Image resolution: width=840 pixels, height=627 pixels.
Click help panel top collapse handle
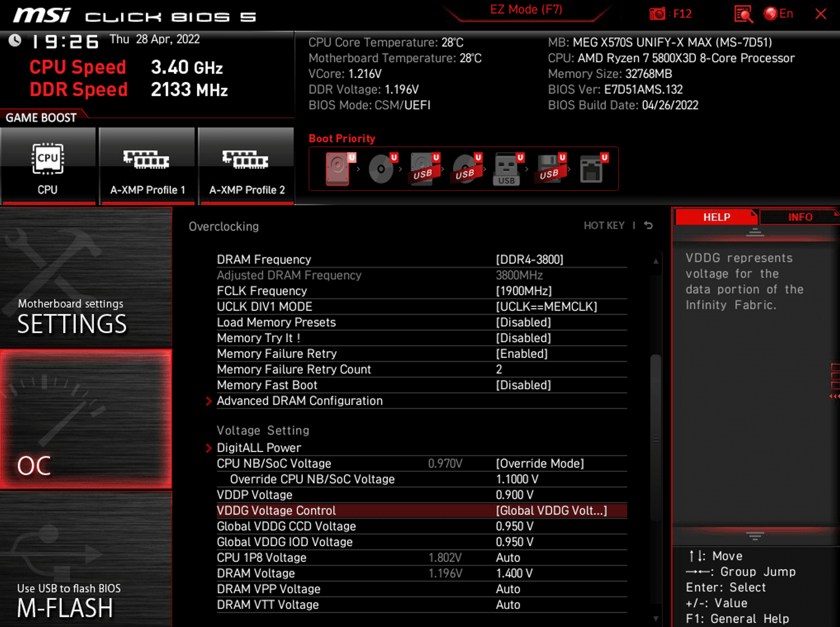pos(755,233)
